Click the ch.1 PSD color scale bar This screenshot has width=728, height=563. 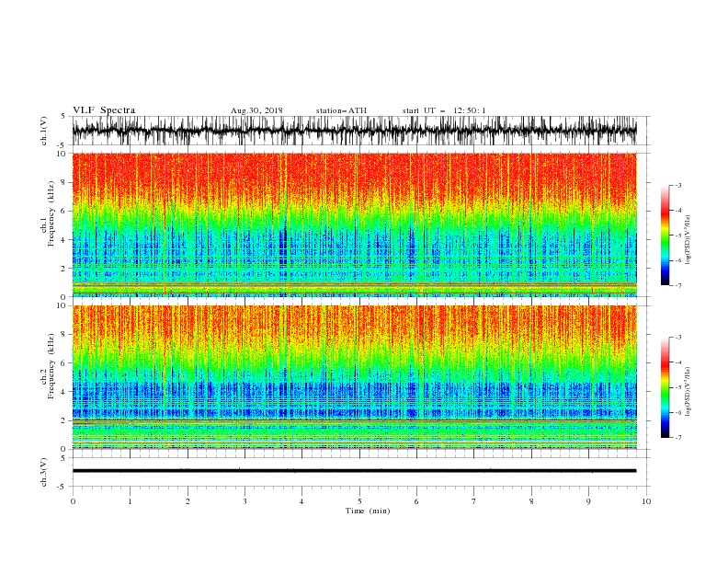click(665, 236)
